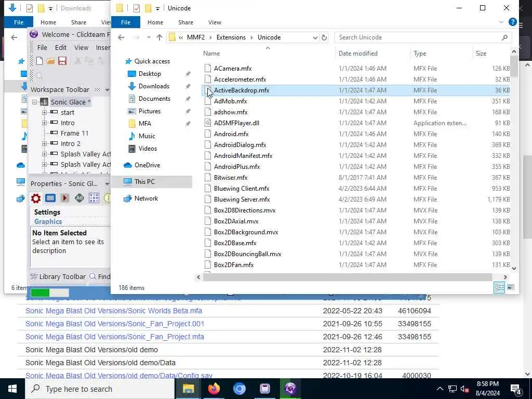Click the Help question mark icon
532x399 pixels.
pyautogui.click(x=512, y=22)
